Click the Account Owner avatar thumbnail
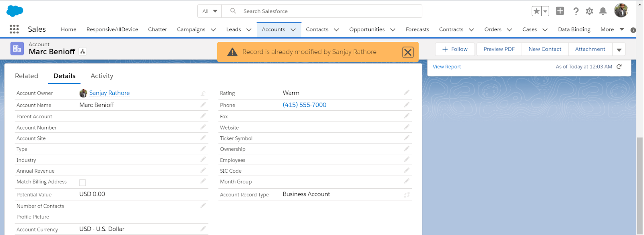This screenshot has width=644, height=235. (83, 93)
